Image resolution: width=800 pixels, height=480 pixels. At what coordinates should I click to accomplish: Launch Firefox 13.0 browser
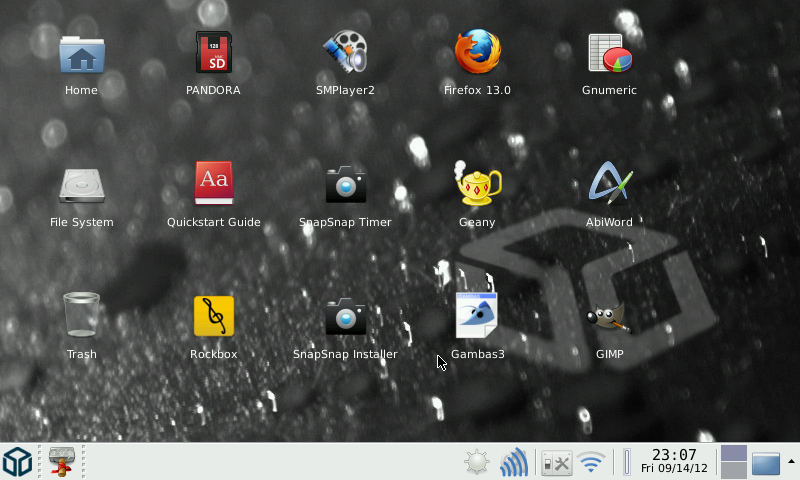tap(477, 54)
